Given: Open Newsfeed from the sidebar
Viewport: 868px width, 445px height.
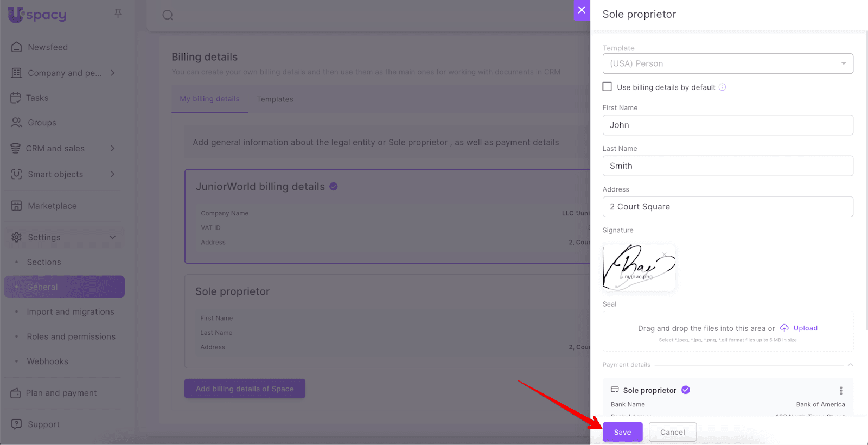Looking at the screenshot, I should [x=48, y=47].
